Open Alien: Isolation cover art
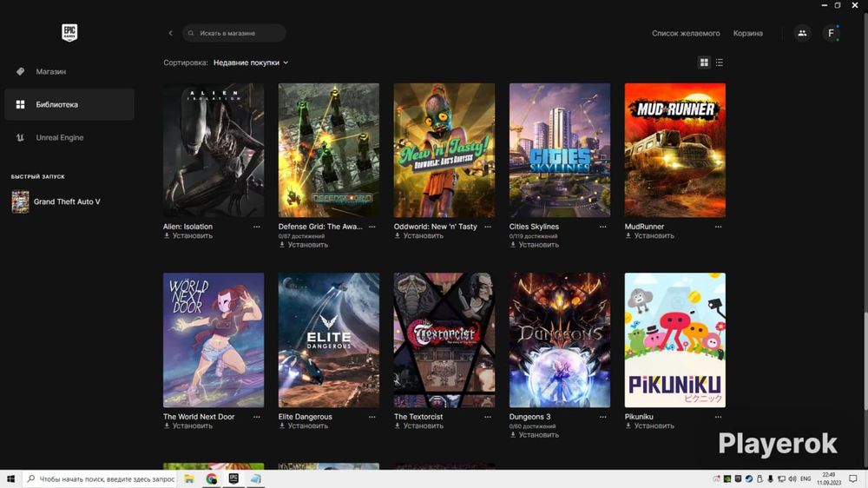 pyautogui.click(x=214, y=150)
